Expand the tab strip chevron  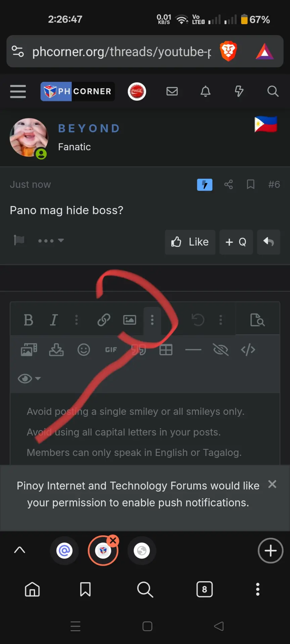point(20,550)
